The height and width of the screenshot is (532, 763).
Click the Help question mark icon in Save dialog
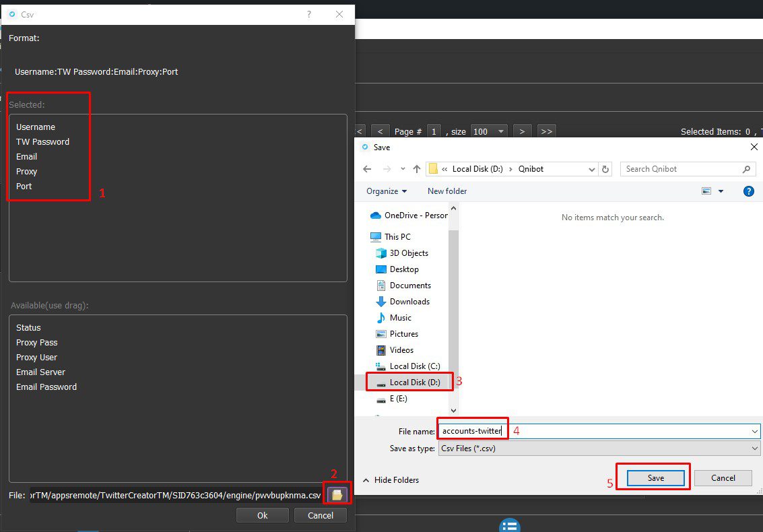[748, 191]
